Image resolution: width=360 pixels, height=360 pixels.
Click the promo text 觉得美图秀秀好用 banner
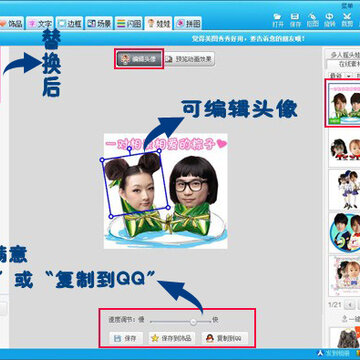pos(248,39)
